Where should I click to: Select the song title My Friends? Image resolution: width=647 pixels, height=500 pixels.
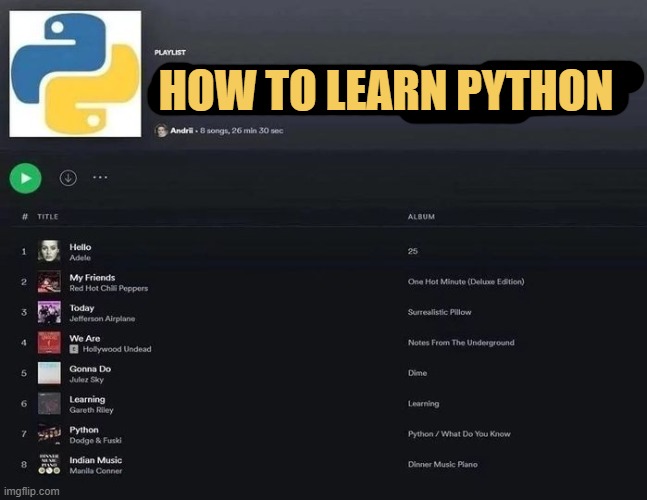(92, 277)
